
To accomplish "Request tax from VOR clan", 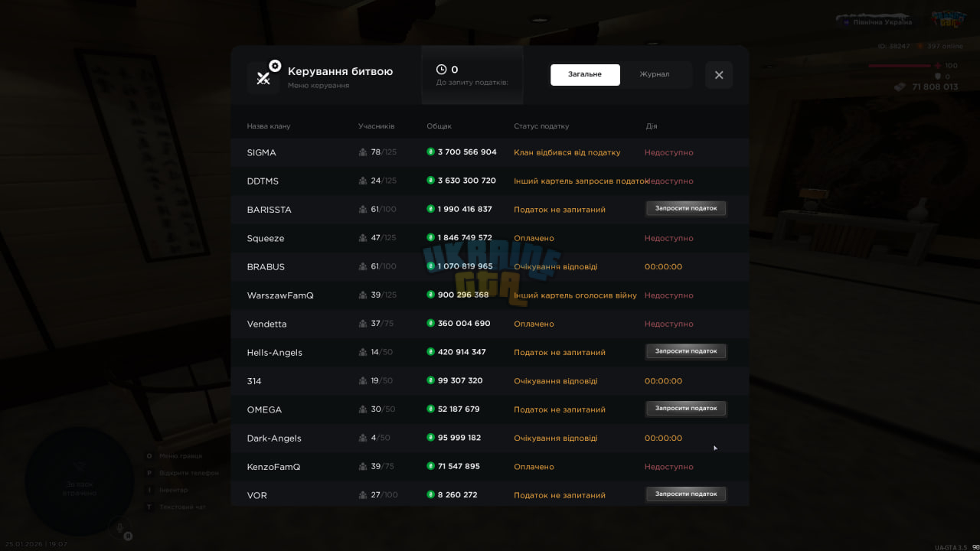I will click(x=686, y=494).
